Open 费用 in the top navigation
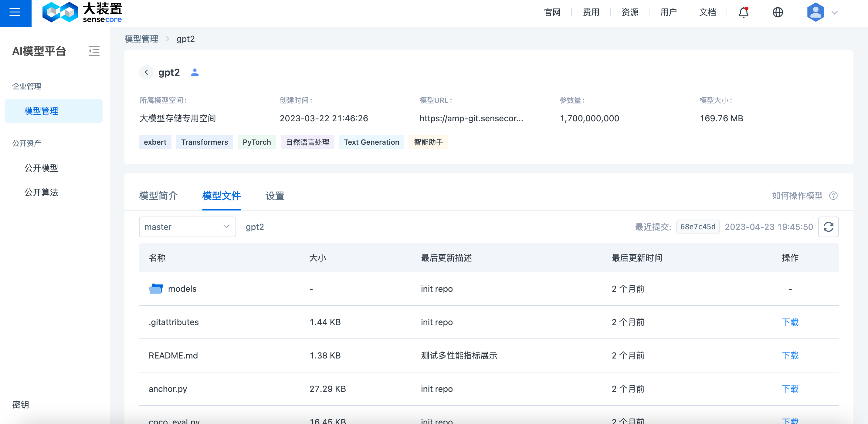The height and width of the screenshot is (424, 868). tap(591, 12)
